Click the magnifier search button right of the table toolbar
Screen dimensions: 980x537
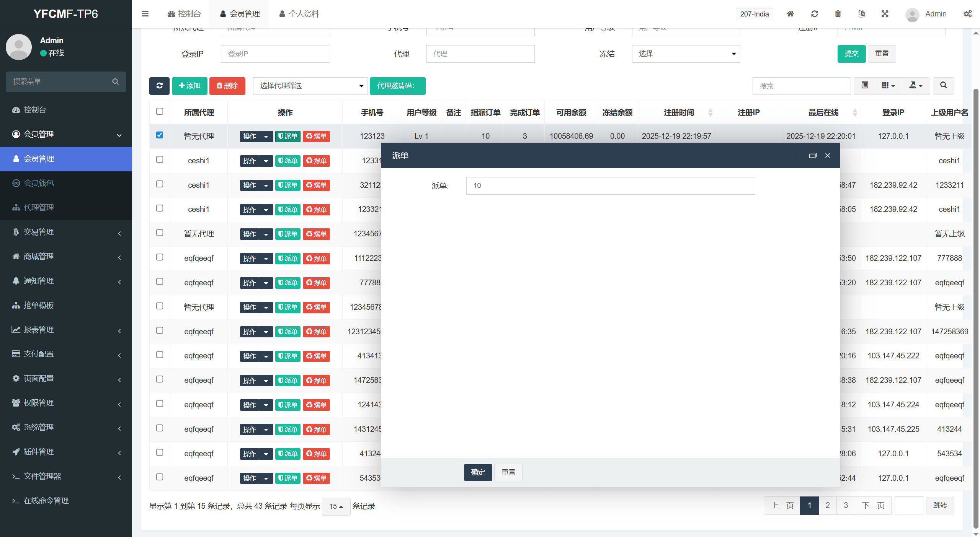pos(943,86)
